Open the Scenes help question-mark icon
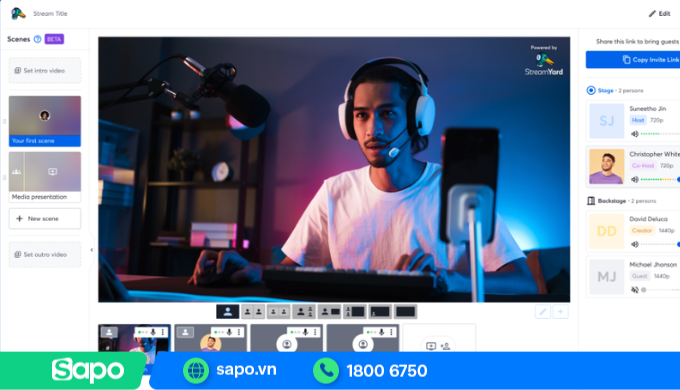 point(37,39)
